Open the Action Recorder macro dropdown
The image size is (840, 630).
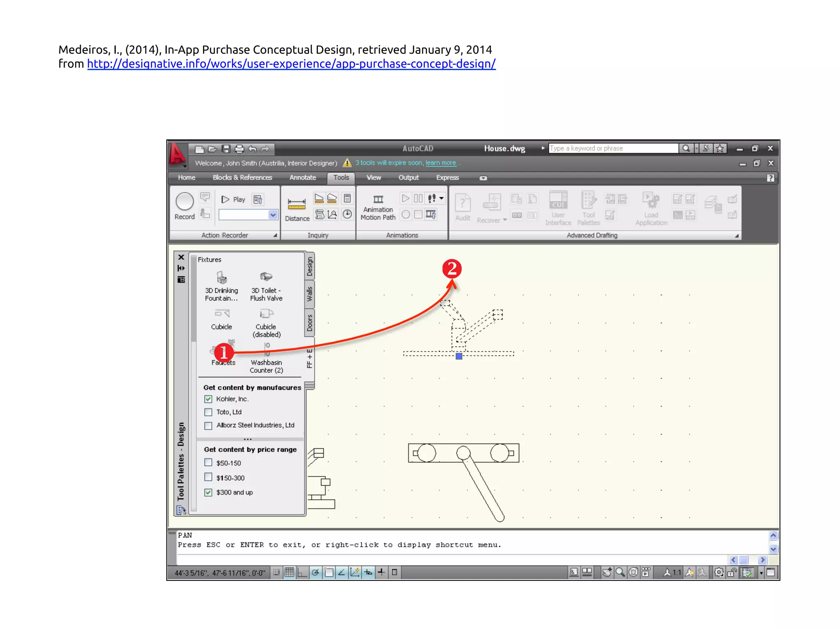coord(273,215)
